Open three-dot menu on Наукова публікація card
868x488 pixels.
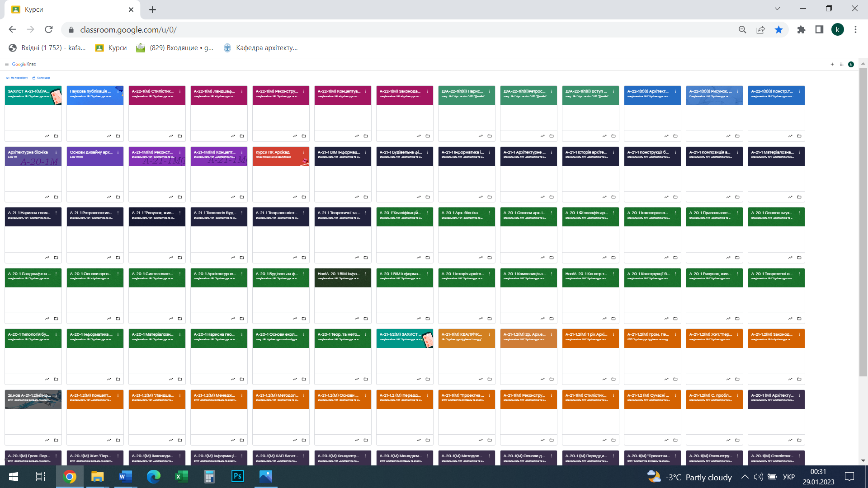tap(118, 91)
